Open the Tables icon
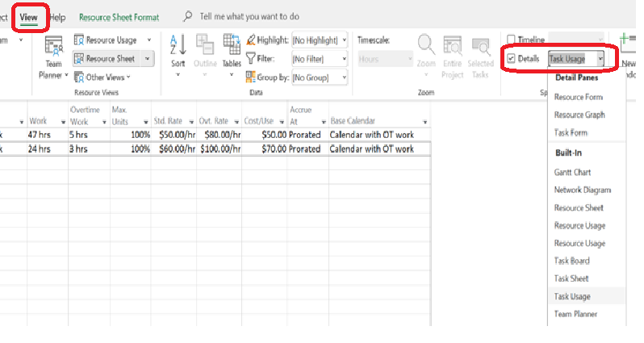This screenshot has width=644, height=343. tap(232, 44)
